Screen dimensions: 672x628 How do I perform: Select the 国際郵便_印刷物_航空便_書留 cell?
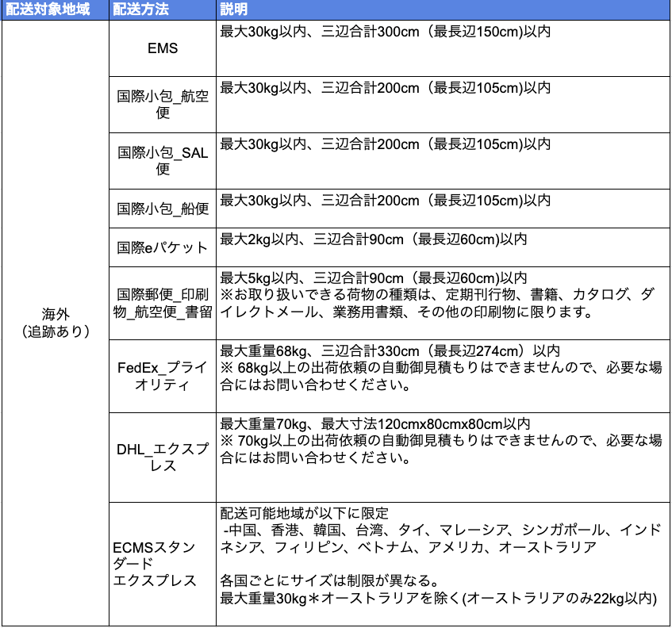click(x=163, y=302)
